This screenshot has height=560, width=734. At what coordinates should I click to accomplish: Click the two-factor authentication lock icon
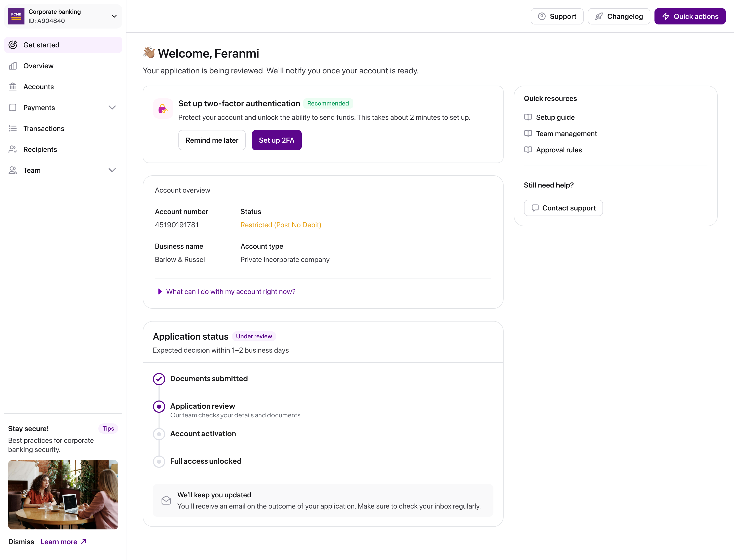point(163,109)
